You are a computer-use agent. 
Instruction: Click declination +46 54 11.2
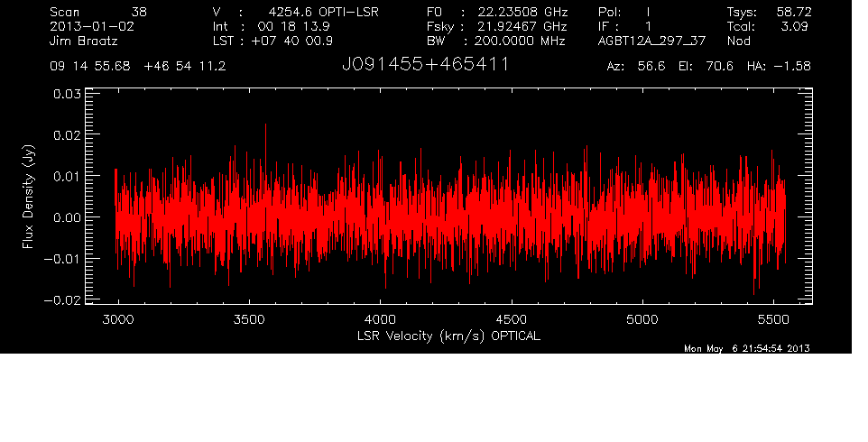pos(184,67)
